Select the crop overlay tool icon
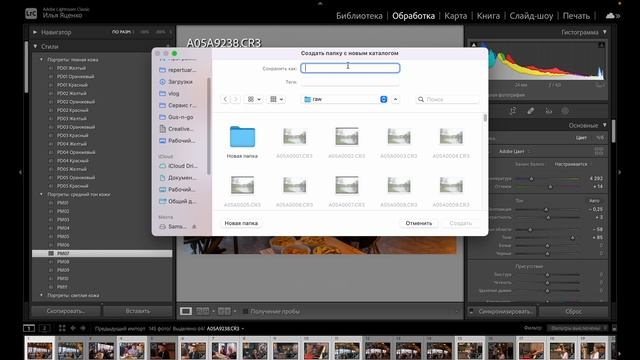Viewport: 640px width, 360px height. [x=513, y=111]
